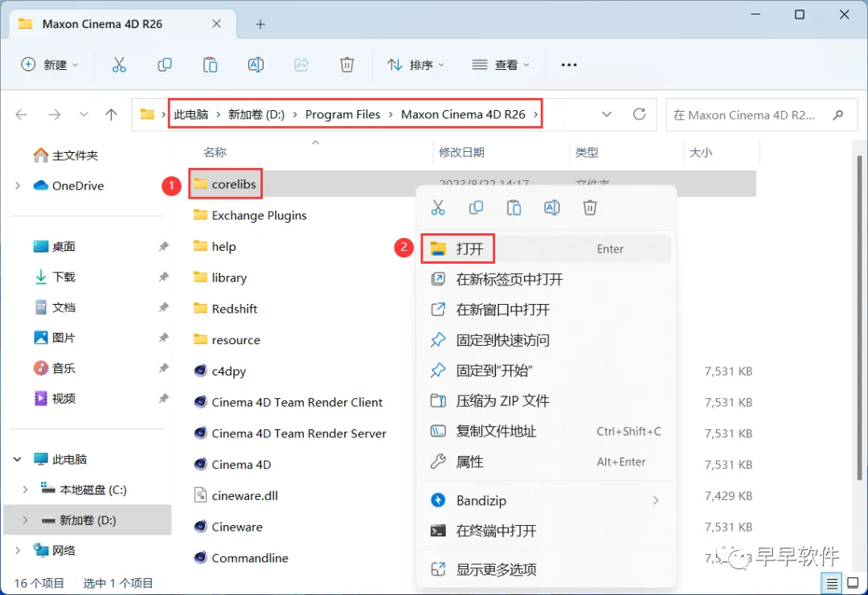Open the 新建 (New) dropdown

point(50,65)
